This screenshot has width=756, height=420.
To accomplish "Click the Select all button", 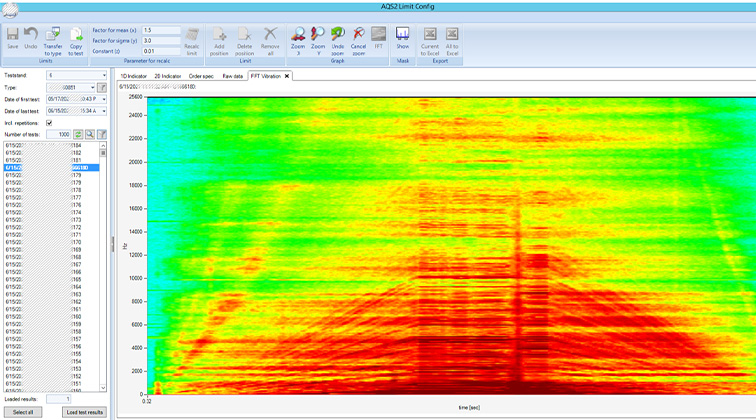I will pos(23,412).
